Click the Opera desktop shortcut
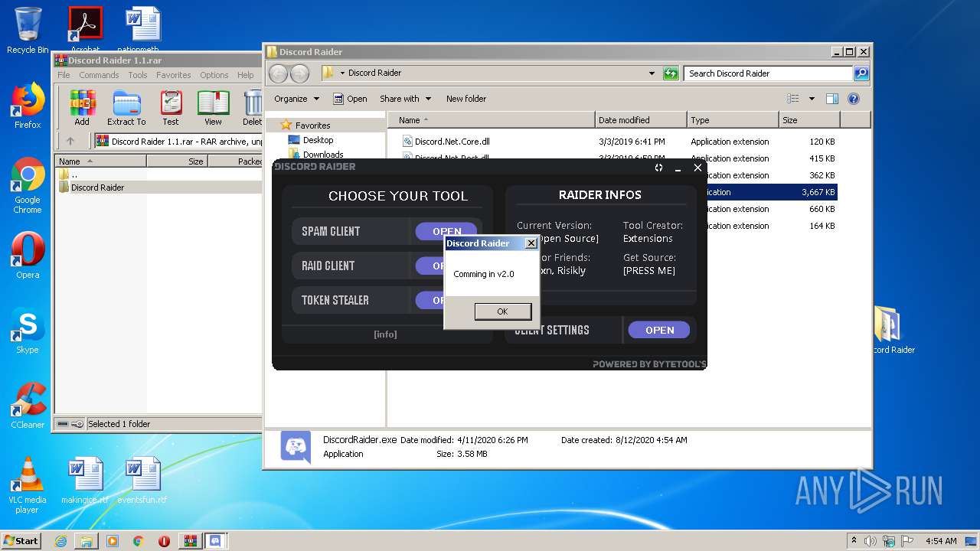 [28, 256]
